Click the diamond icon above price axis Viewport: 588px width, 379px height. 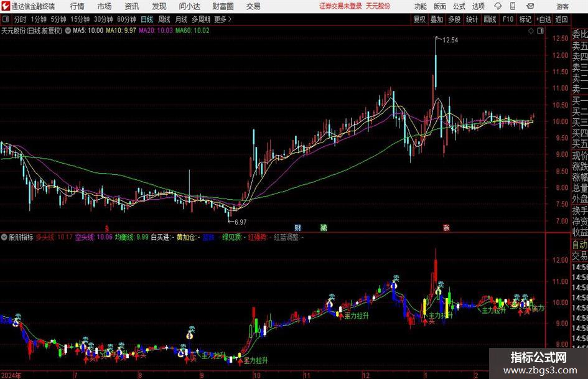pyautogui.click(x=531, y=31)
